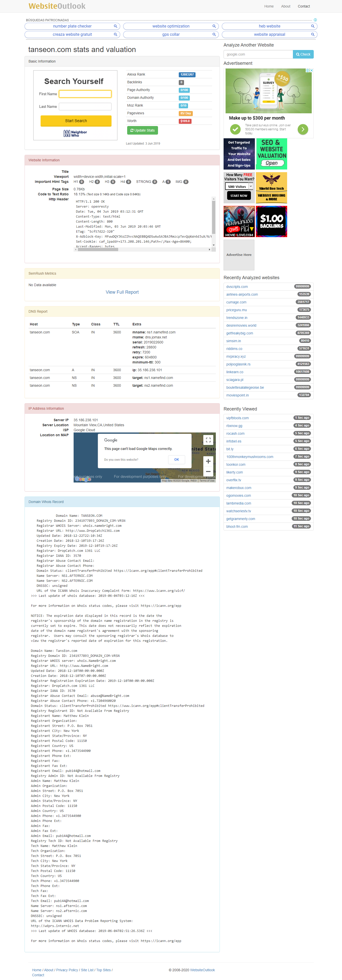Click the green checkmark icon in the survey ad
The image size is (342, 980).
(x=235, y=129)
